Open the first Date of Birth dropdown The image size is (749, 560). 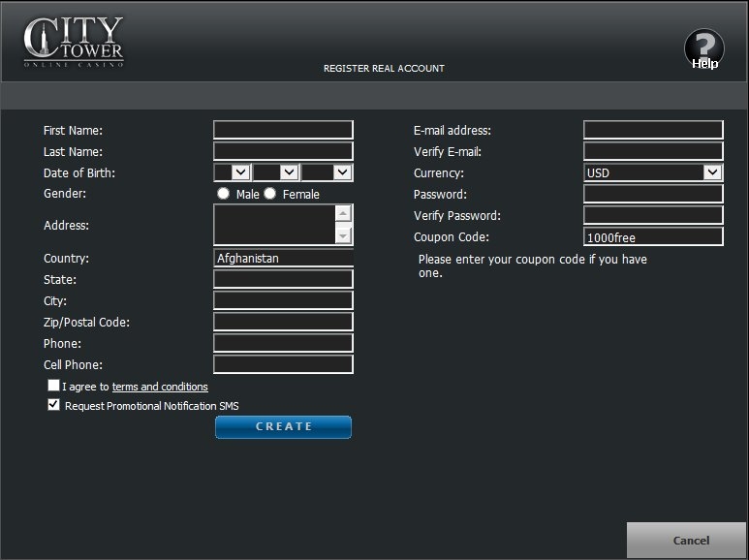tap(233, 172)
